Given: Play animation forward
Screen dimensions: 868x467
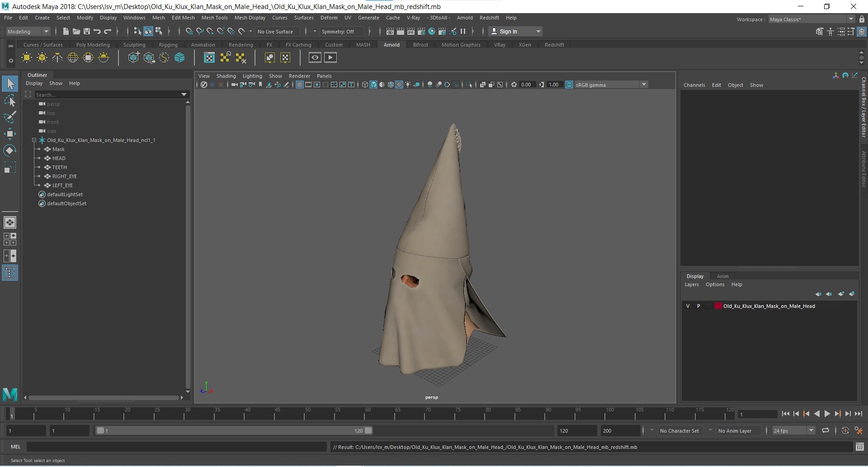Looking at the screenshot, I should pos(827,414).
